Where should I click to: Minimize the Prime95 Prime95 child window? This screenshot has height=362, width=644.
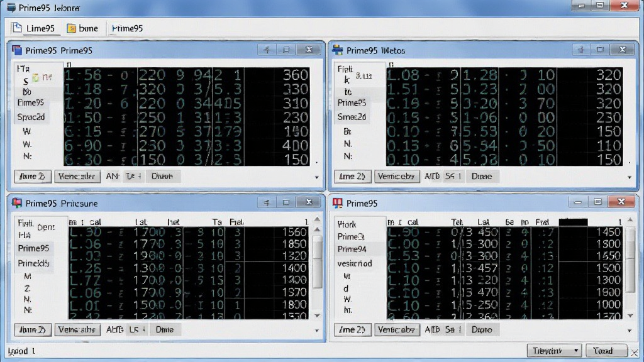[x=267, y=50]
